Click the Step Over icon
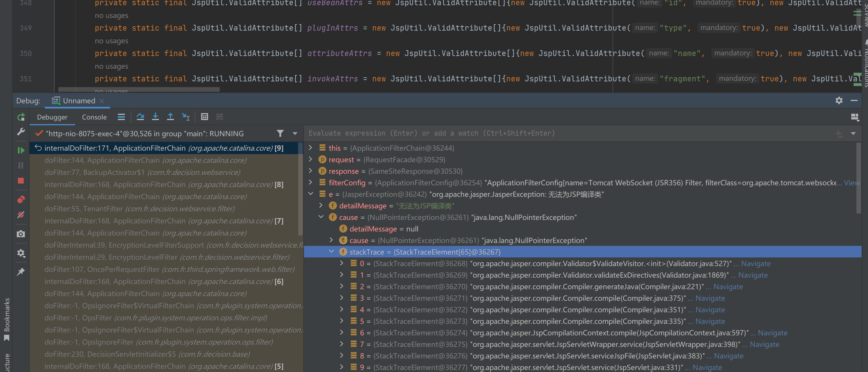The height and width of the screenshot is (372, 868). pyautogui.click(x=140, y=117)
